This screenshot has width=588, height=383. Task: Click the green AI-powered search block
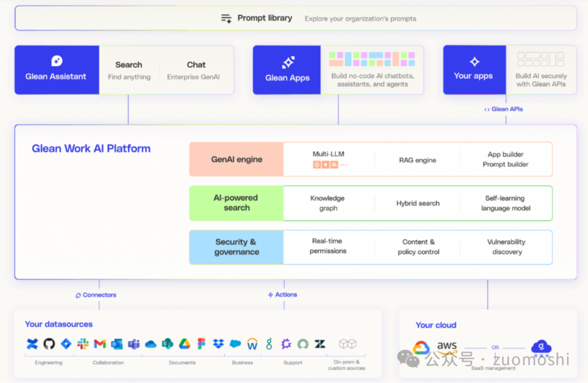coord(236,203)
